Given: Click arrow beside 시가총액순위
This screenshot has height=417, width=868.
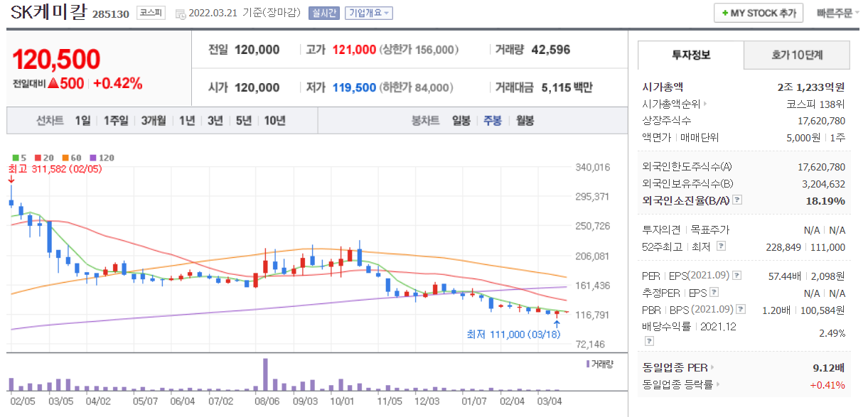Looking at the screenshot, I should pos(705,104).
